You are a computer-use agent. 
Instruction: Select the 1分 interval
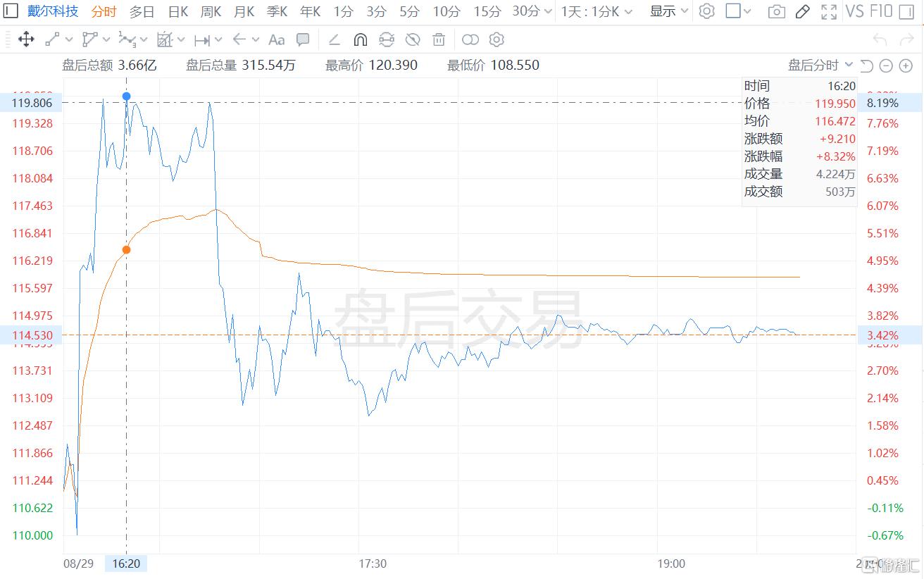[343, 11]
